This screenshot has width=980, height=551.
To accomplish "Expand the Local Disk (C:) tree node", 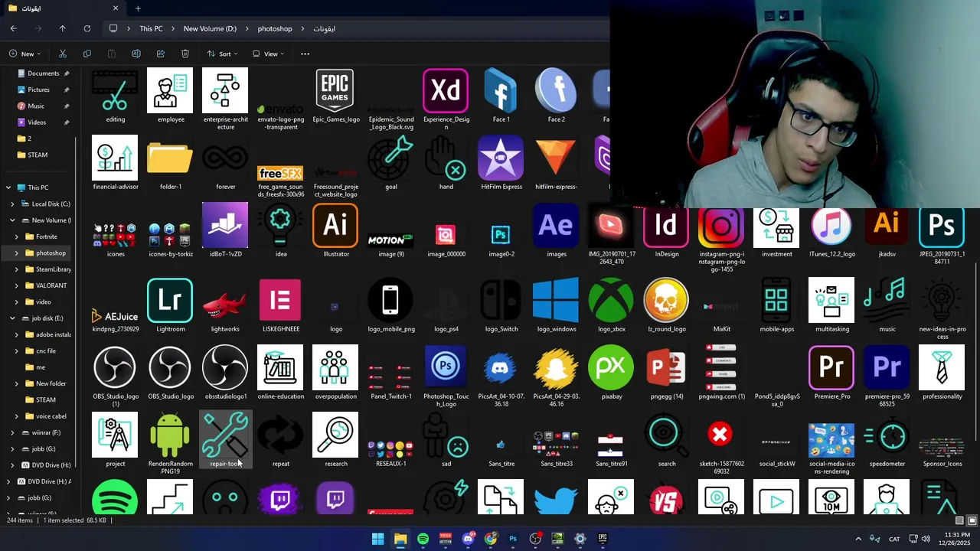I will [x=12, y=204].
